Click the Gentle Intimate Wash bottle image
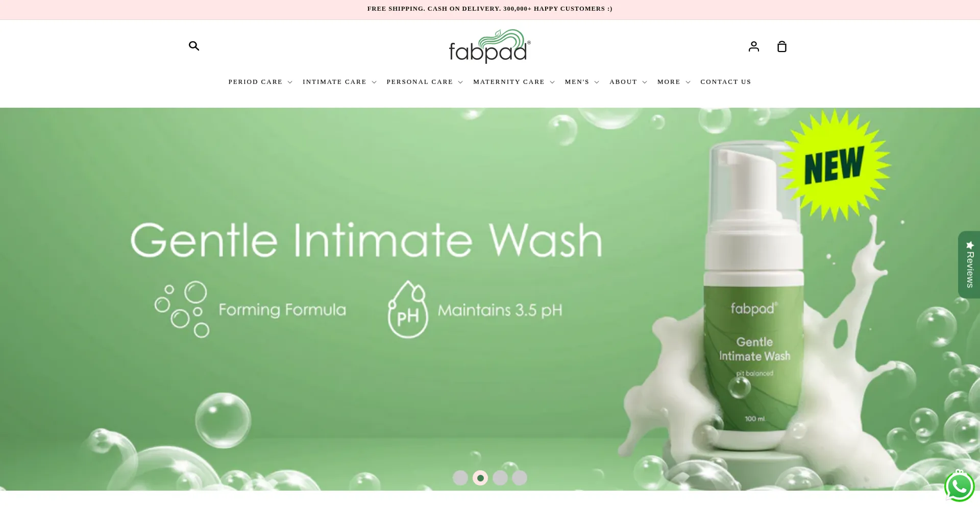 pos(754,296)
